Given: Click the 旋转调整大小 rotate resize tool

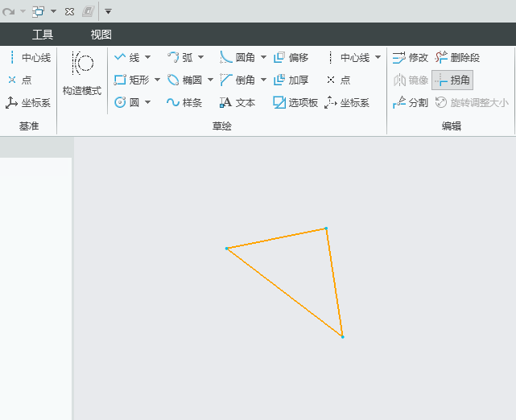Looking at the screenshot, I should click(x=472, y=103).
